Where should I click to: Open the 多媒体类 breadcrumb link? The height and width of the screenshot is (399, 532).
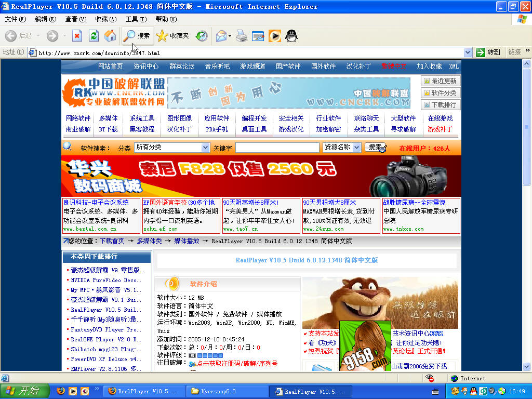pos(149,241)
